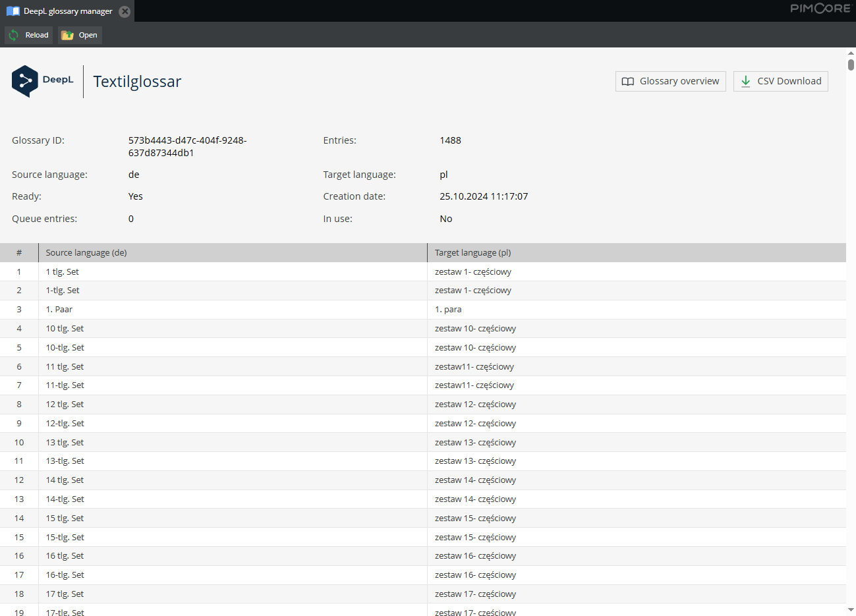Image resolution: width=856 pixels, height=616 pixels.
Task: Click source cell '10 tlg. Set'
Action: 233,329
